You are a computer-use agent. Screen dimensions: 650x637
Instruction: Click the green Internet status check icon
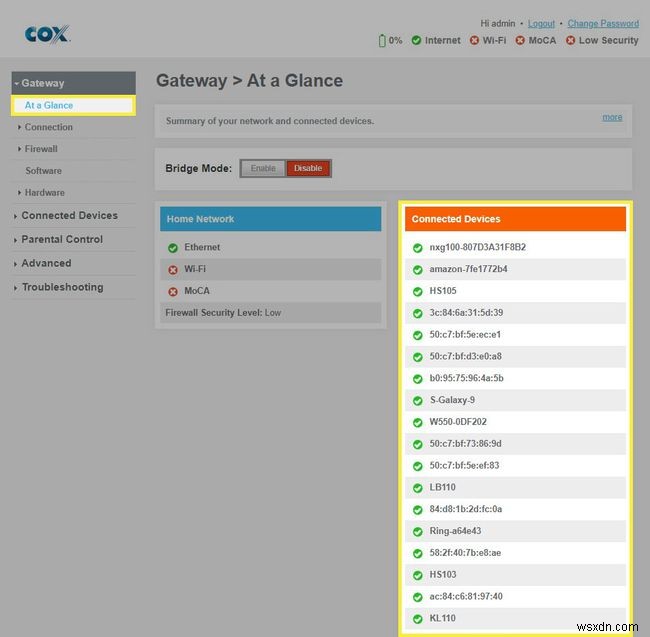pyautogui.click(x=416, y=40)
